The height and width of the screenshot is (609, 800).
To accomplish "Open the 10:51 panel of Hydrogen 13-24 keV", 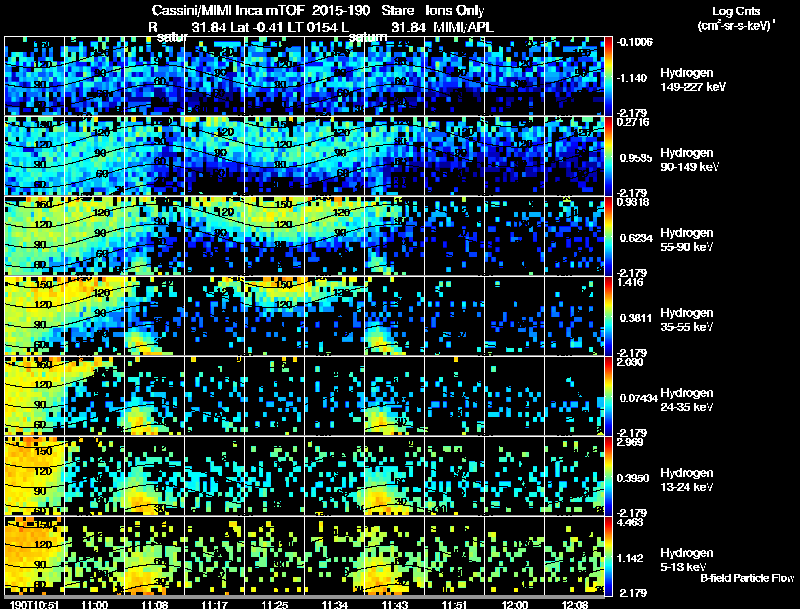I will point(34,476).
